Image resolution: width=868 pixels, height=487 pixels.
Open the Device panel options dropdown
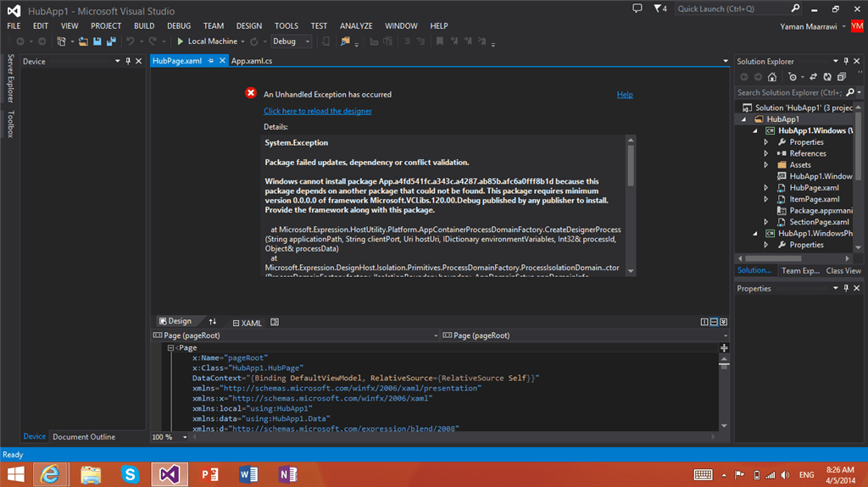tap(117, 62)
